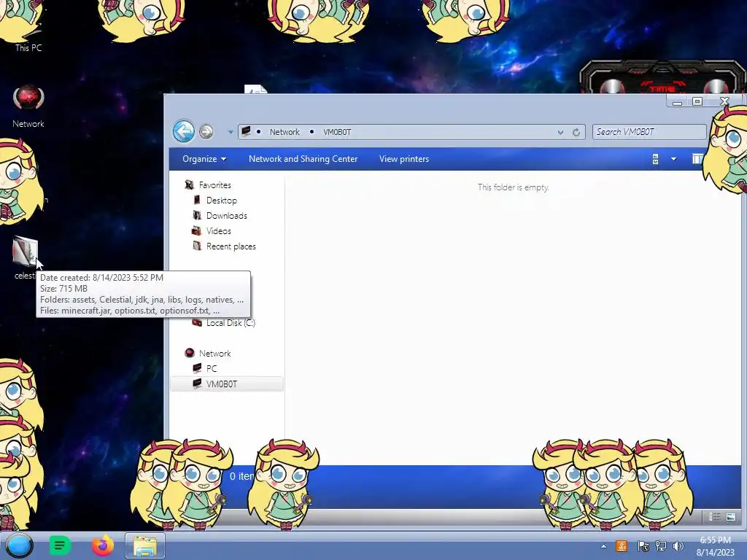This screenshot has width=747, height=560.
Task: Click the forward navigation arrow
Action: (206, 131)
